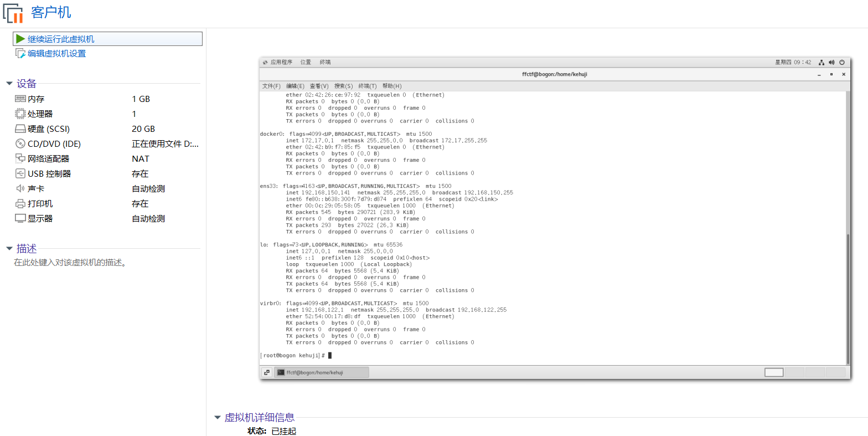Click the guest show-desktop taskbar icon
The height and width of the screenshot is (436, 868).
coord(266,372)
